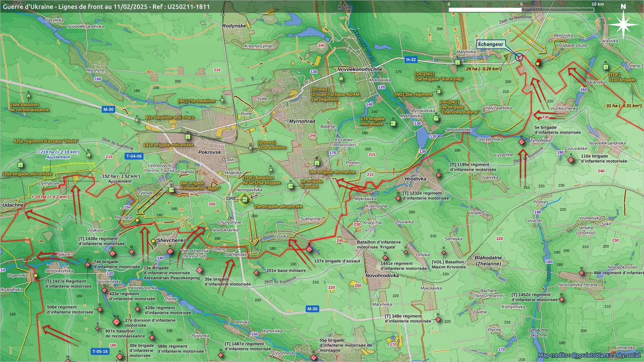The image size is (644, 362).
Task: Click the M-30 shield south of Novohrodivka
Action: coord(312,309)
